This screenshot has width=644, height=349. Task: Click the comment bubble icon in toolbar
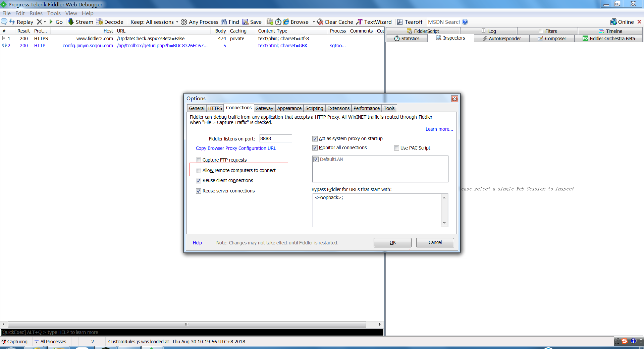click(x=4, y=22)
